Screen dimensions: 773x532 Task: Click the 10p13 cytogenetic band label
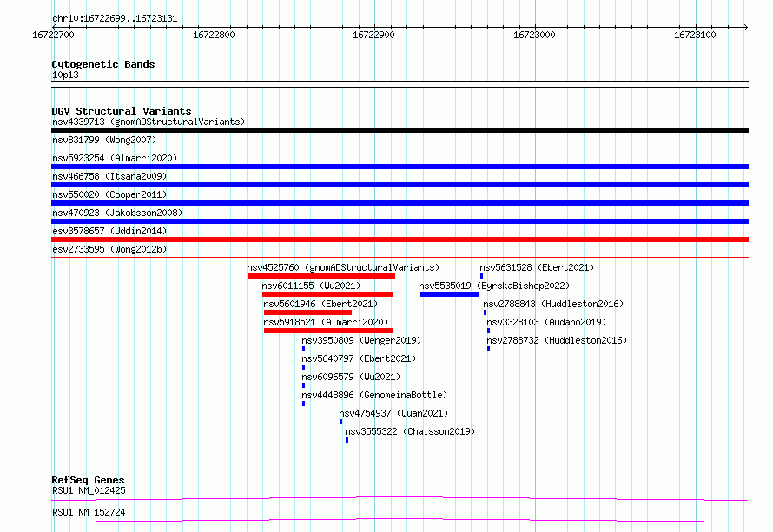pos(65,75)
